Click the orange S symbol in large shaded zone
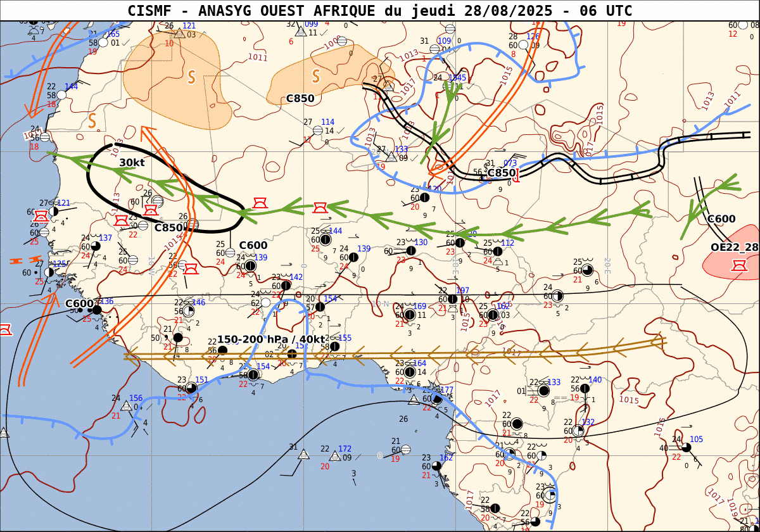Image resolution: width=760 pixels, height=532 pixels. point(191,77)
